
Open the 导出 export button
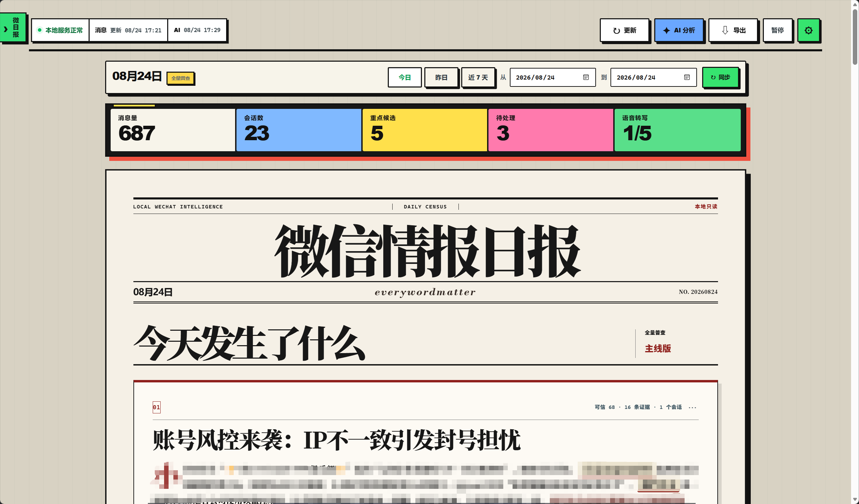[x=733, y=30]
